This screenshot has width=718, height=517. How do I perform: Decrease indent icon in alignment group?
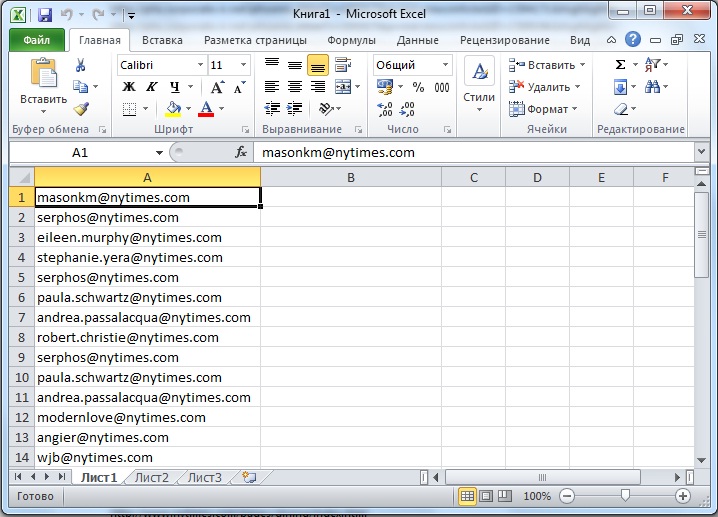[272, 109]
